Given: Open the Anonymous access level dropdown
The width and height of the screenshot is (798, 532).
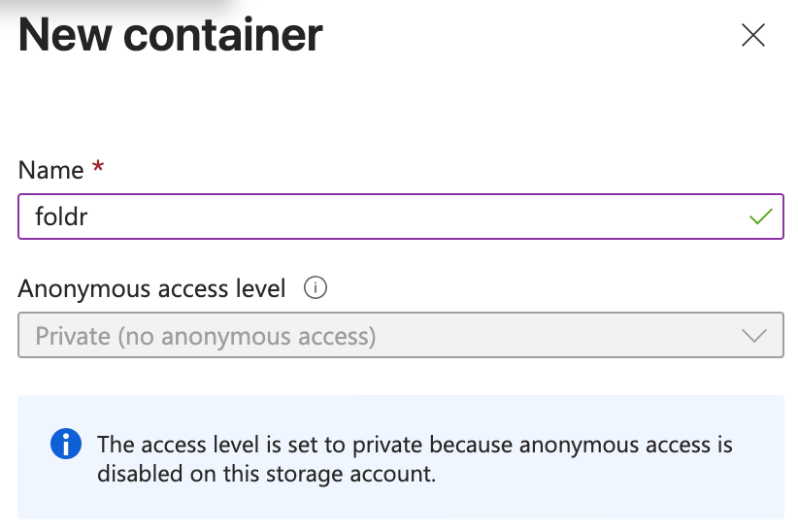Looking at the screenshot, I should (x=400, y=337).
